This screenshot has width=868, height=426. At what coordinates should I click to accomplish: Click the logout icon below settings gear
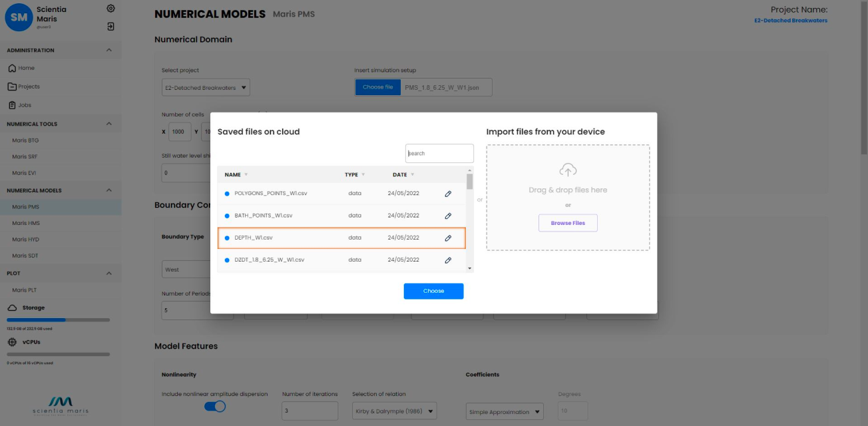(110, 27)
